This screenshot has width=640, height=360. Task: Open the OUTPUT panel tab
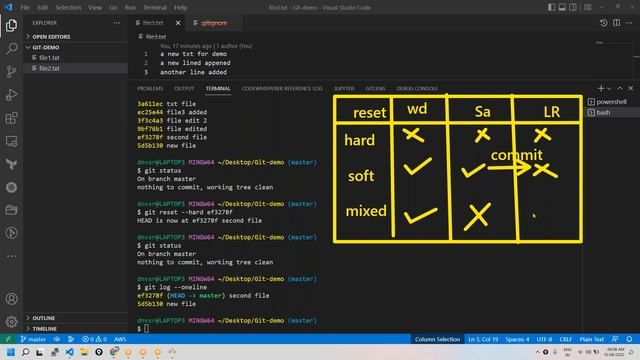click(184, 89)
